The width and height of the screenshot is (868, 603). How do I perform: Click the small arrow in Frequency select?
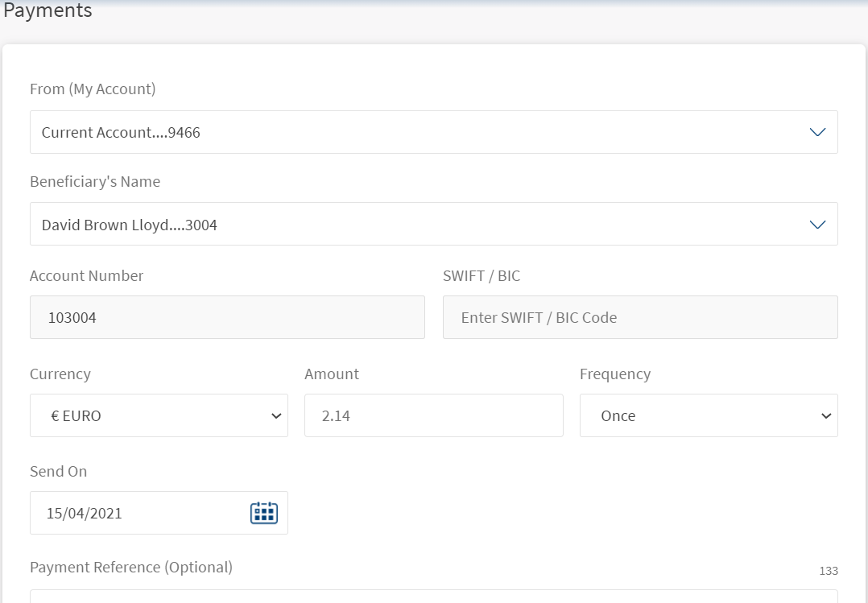coord(825,416)
